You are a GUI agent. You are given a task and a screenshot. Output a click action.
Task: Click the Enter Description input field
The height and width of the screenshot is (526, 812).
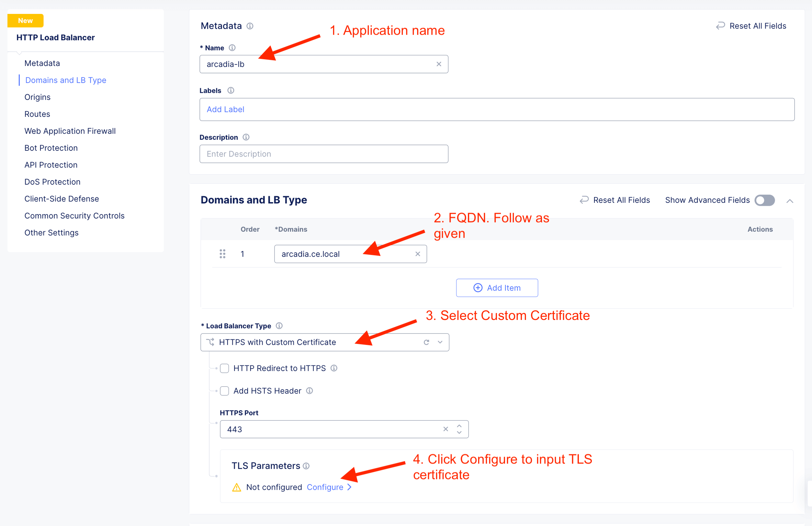[x=323, y=154]
